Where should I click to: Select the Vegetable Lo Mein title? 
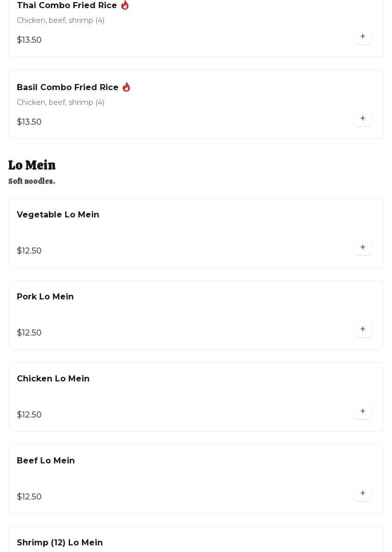point(58,215)
